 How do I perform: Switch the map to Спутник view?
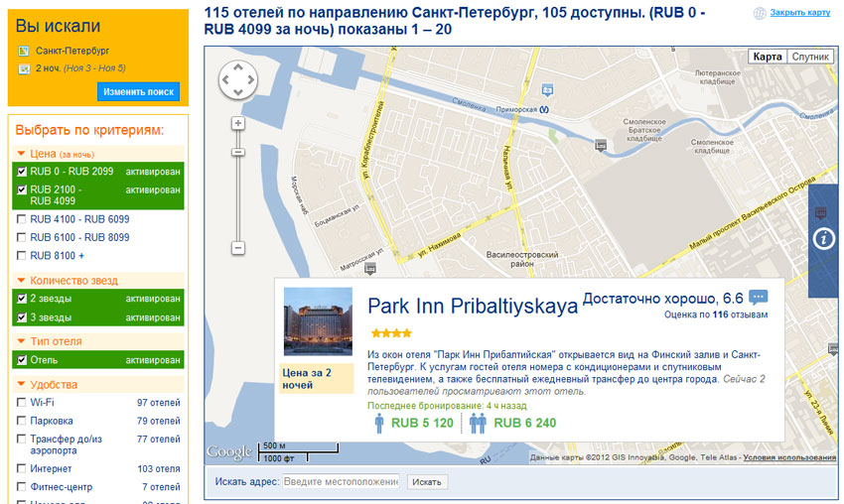point(810,57)
